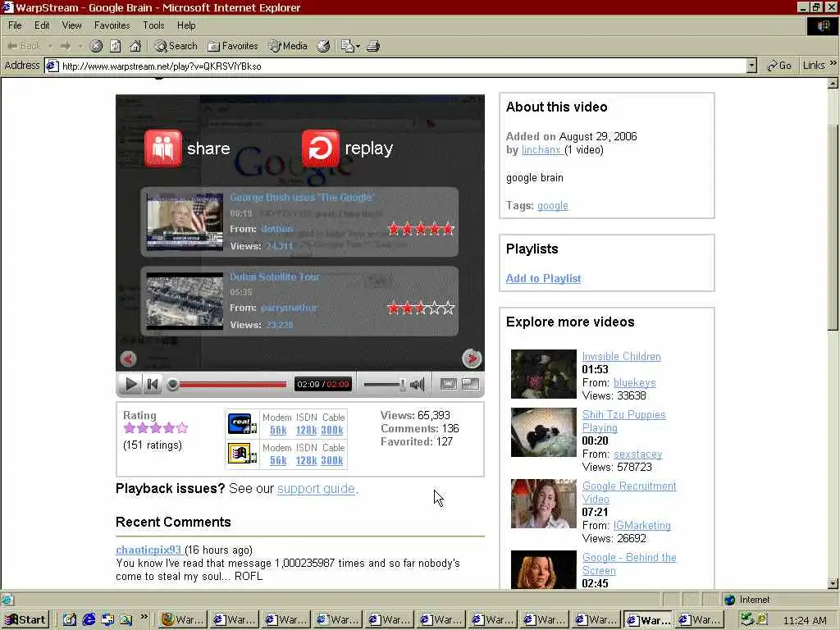Select the Windows Media 128k ISDN link
840x630 pixels.
(x=307, y=461)
